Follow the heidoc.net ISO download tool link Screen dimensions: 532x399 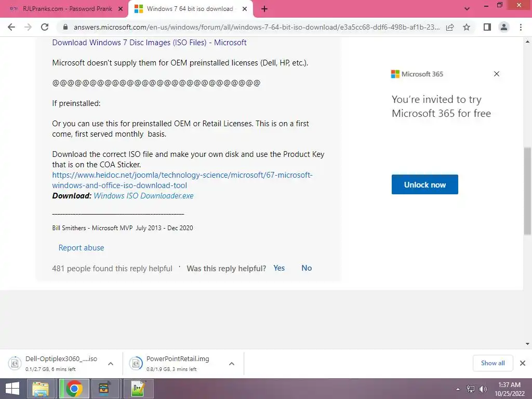pyautogui.click(x=182, y=180)
